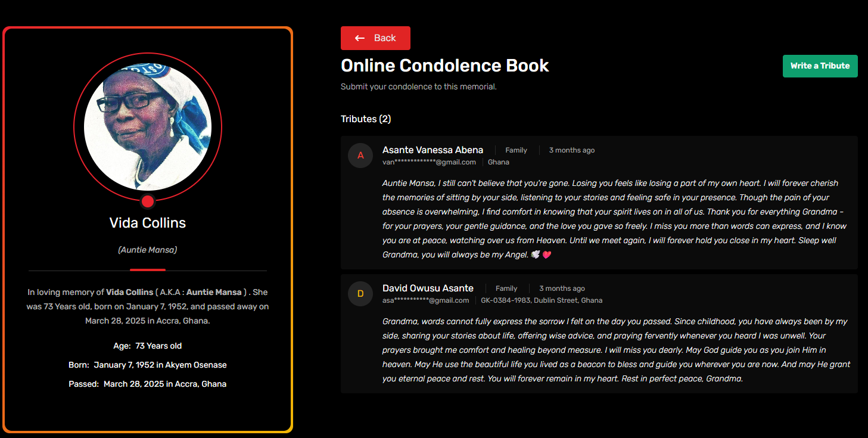
Task: Select the 'A' avatar of Asante Vanessa Abena
Action: coord(360,156)
